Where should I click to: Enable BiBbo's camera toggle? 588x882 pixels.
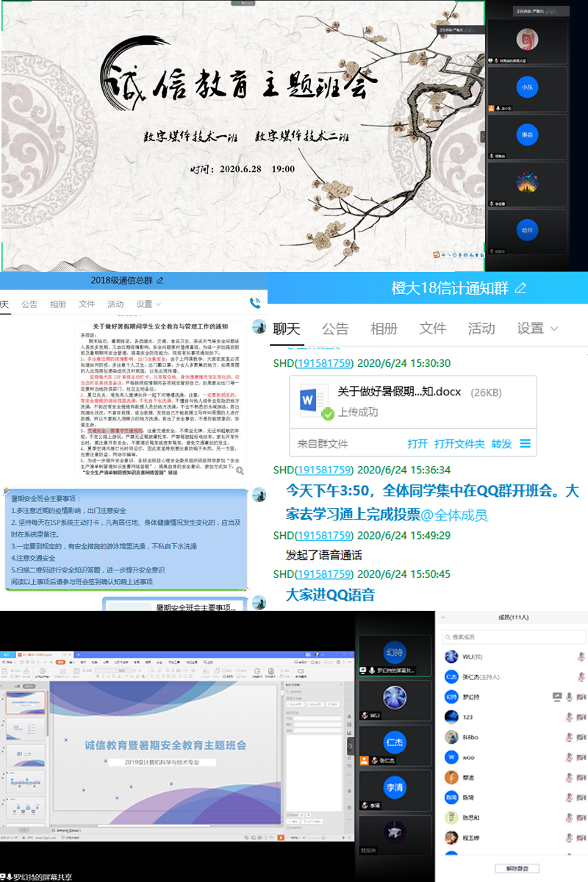coord(579,737)
